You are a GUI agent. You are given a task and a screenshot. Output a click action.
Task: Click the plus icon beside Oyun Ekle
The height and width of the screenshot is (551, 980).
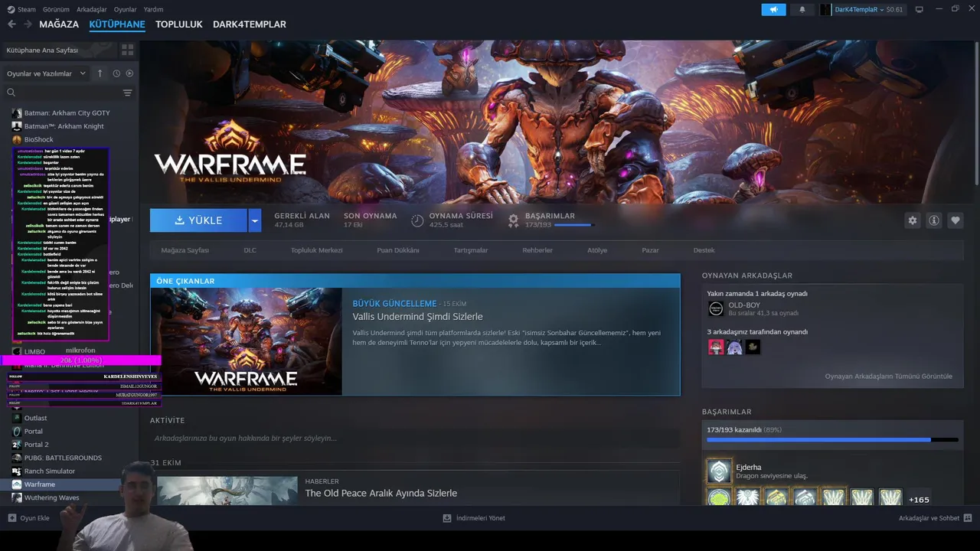(x=12, y=518)
